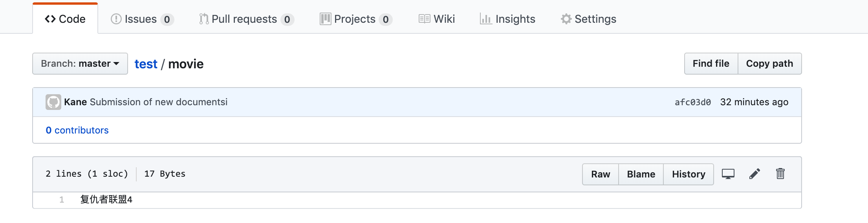Open the file History
The height and width of the screenshot is (223, 868).
click(x=689, y=174)
